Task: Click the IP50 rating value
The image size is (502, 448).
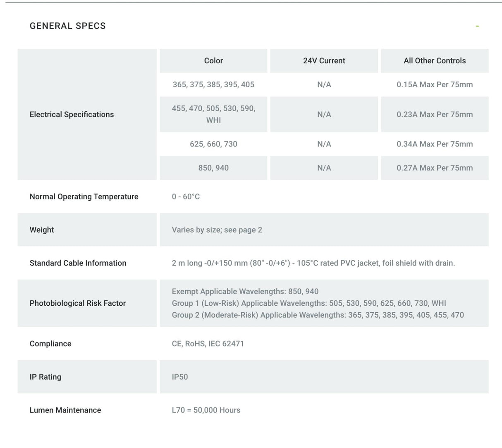Action: [x=180, y=377]
